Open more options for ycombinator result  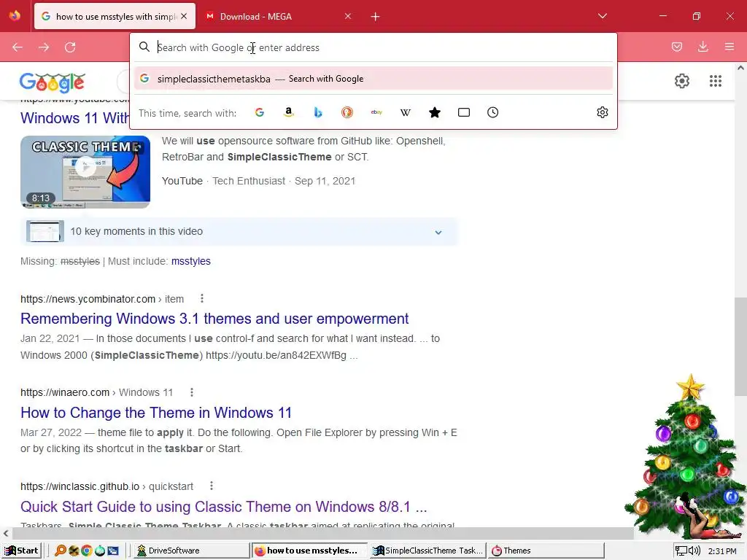point(202,298)
